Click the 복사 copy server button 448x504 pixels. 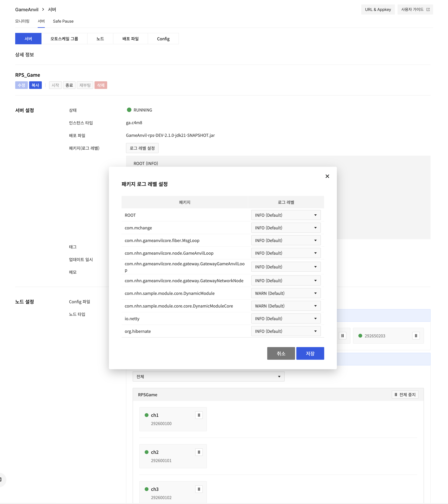click(x=35, y=85)
